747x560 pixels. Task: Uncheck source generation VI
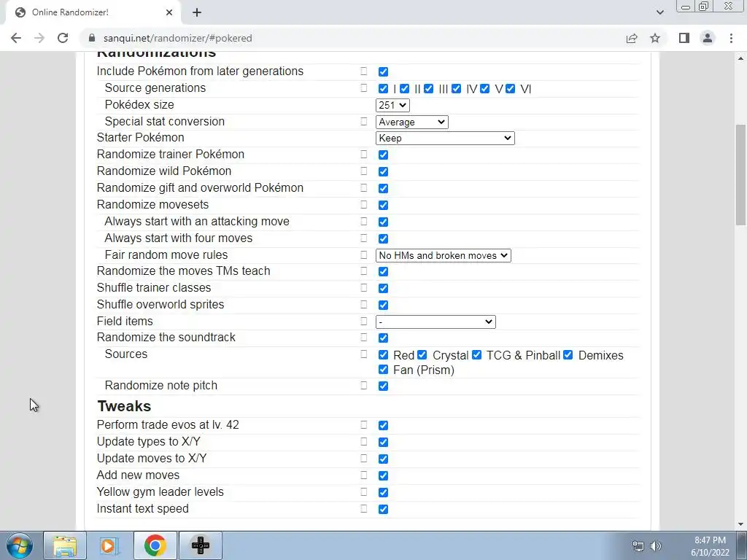(x=510, y=88)
